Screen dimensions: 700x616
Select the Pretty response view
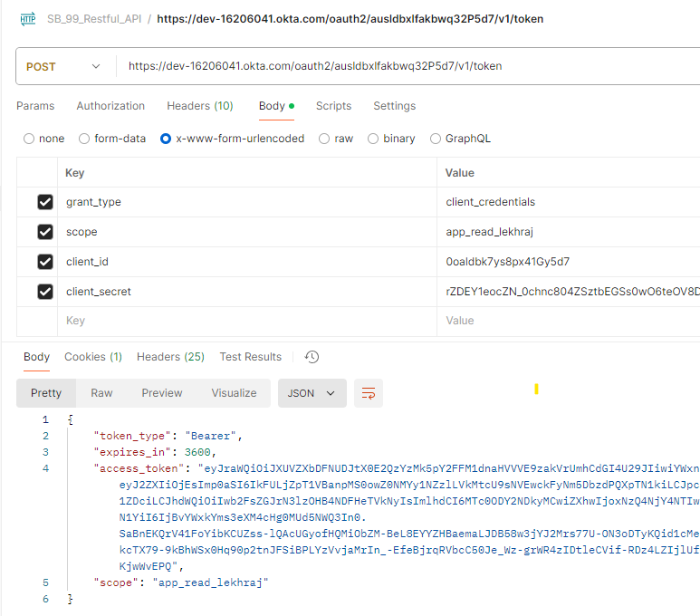46,393
